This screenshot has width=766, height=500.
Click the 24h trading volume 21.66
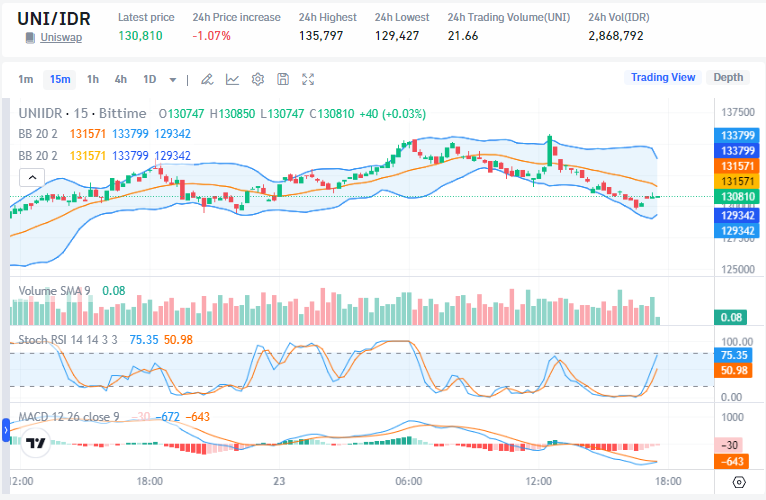click(x=463, y=36)
